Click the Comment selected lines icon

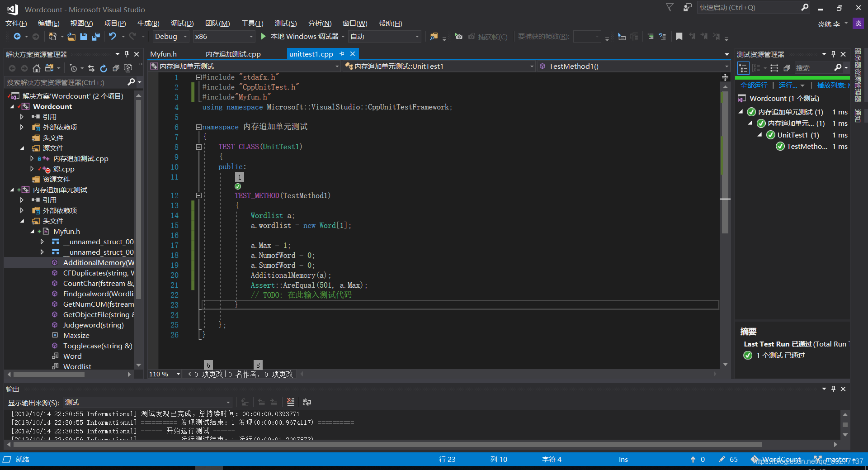[x=651, y=36]
